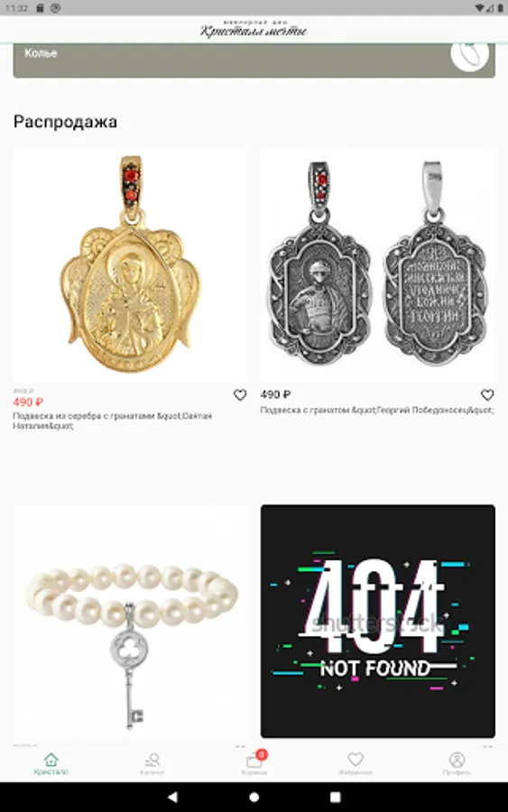Click the Кристалл мечты logo header
The height and width of the screenshot is (812, 508).
(254, 30)
